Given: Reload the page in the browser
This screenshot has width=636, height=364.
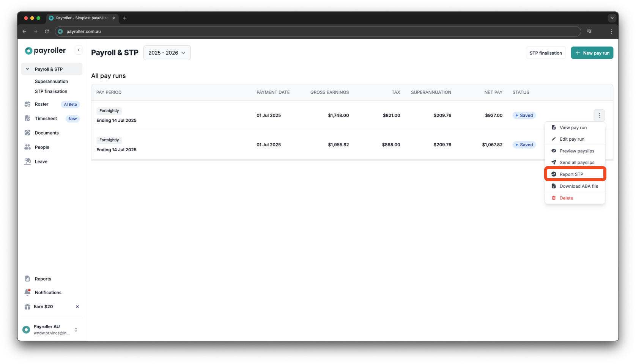Looking at the screenshot, I should [47, 31].
